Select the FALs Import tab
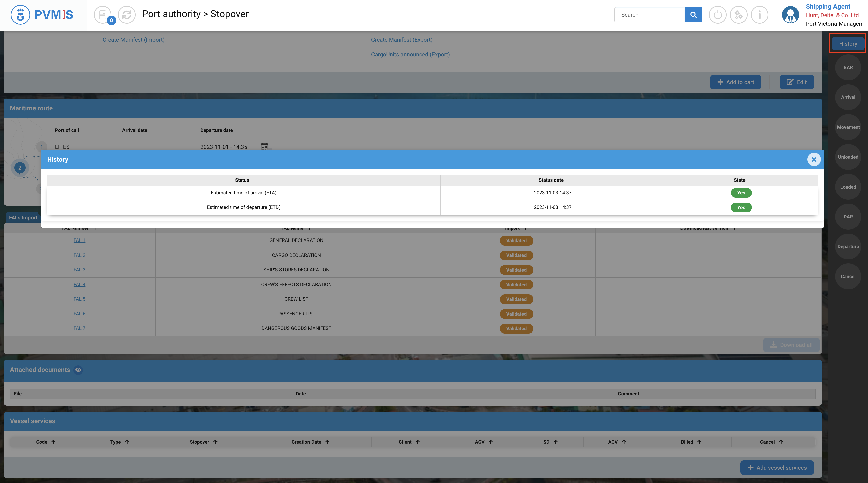This screenshot has width=868, height=483. pyautogui.click(x=23, y=217)
